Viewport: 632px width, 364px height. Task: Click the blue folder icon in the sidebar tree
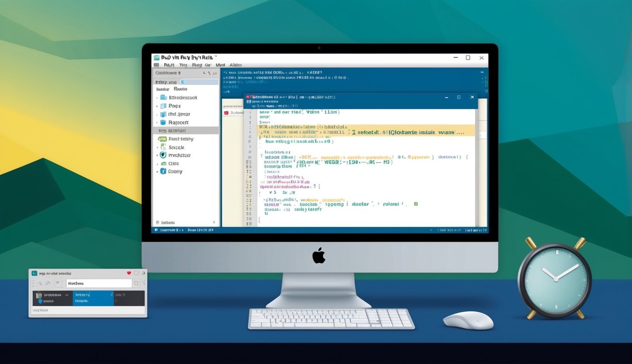pyautogui.click(x=164, y=98)
